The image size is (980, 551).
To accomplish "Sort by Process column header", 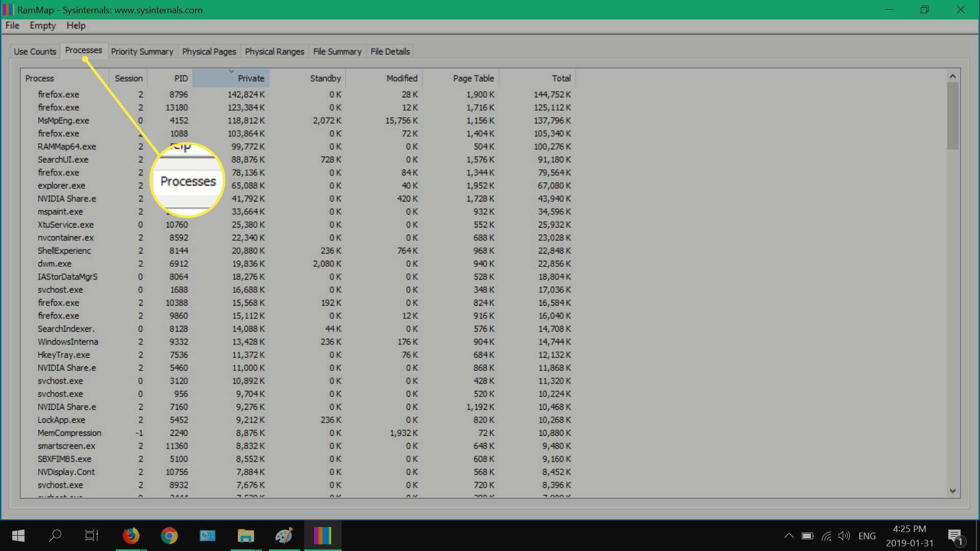I will click(x=39, y=78).
